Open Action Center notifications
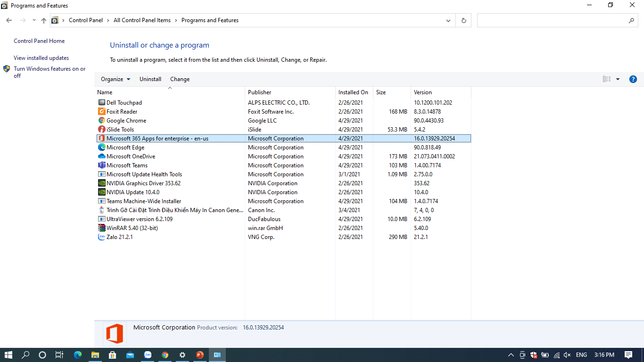 [x=628, y=355]
